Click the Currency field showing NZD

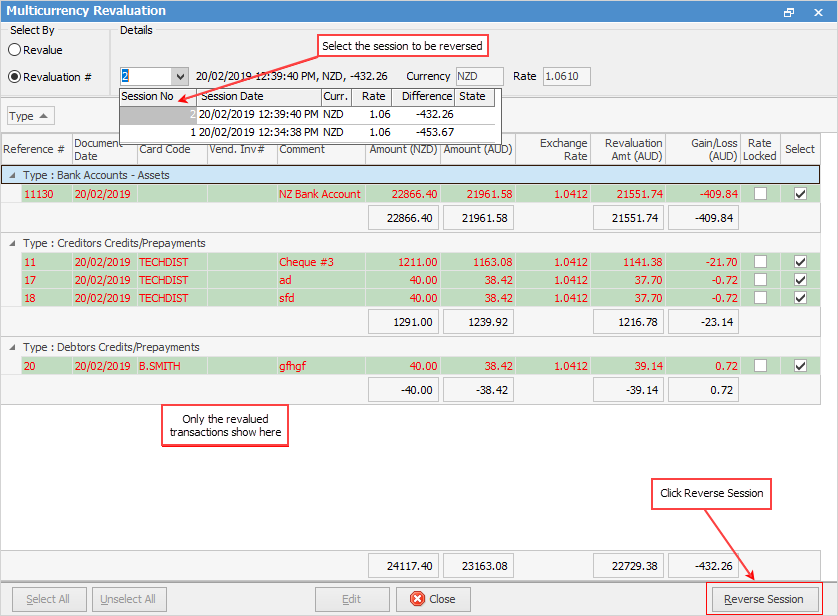tap(479, 76)
